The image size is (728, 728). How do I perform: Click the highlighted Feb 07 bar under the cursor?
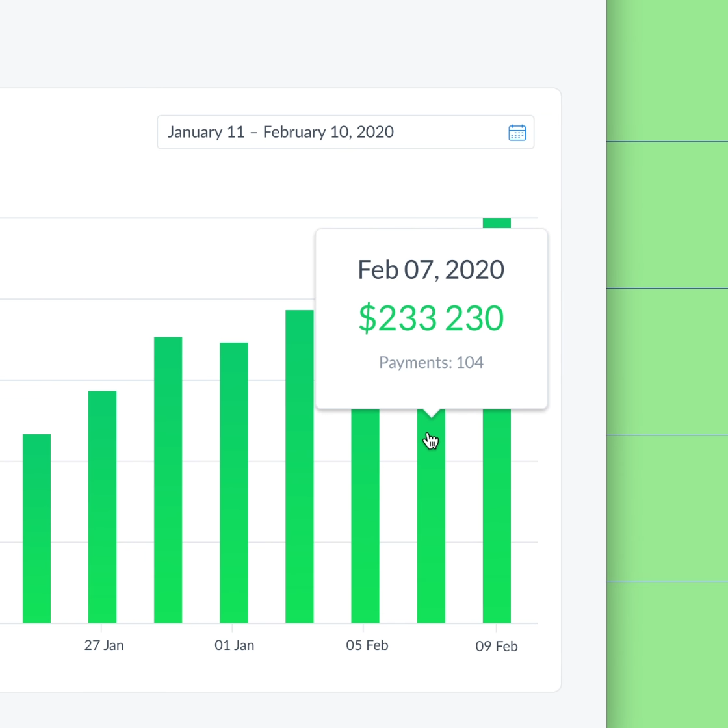[431, 520]
